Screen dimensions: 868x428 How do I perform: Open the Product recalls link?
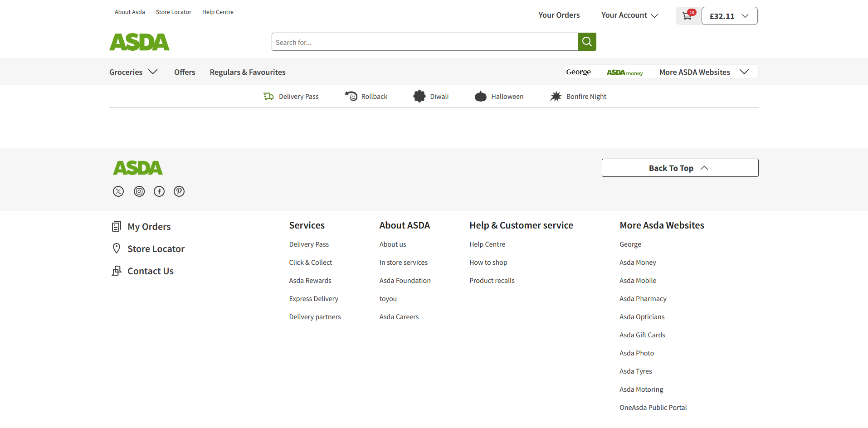point(492,281)
